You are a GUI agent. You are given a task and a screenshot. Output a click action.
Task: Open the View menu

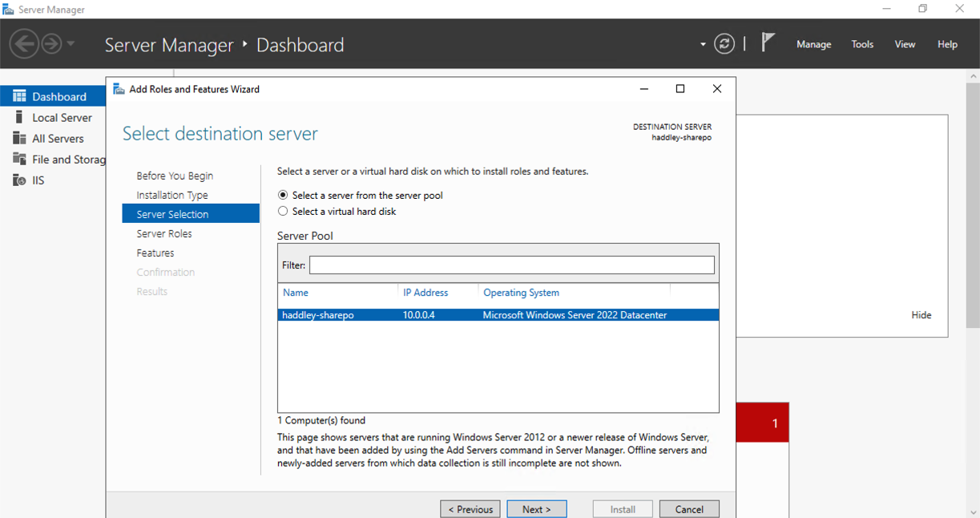coord(905,44)
